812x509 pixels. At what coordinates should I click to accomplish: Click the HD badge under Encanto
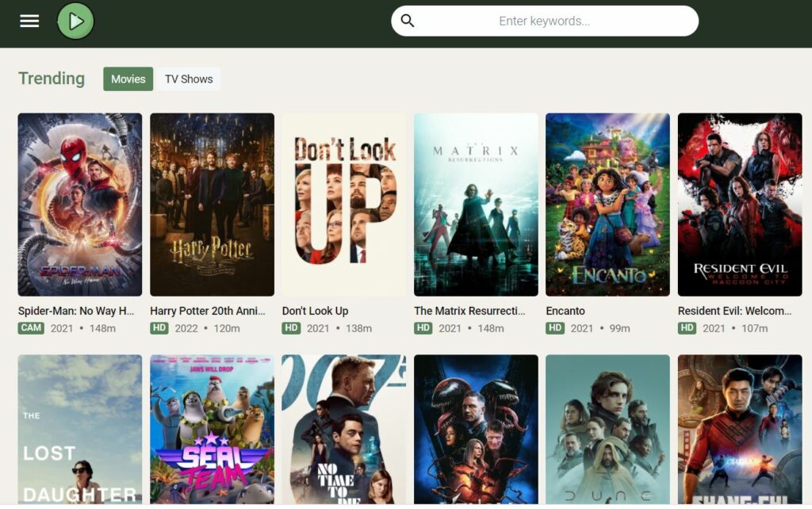555,327
